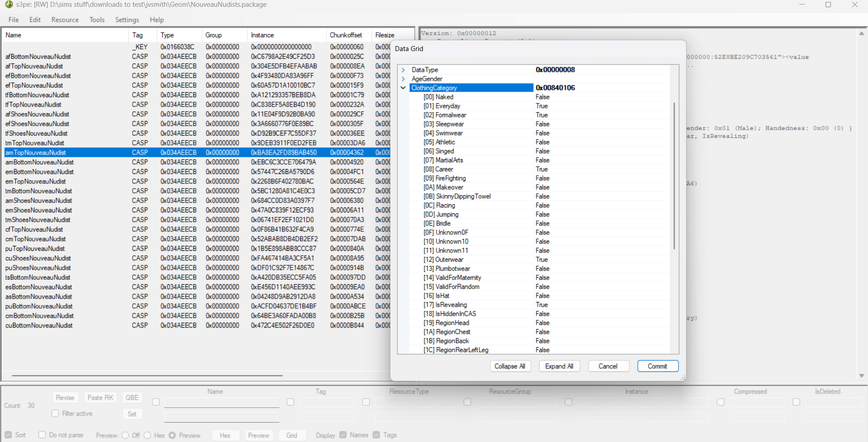Select the [00] Naked property row

point(539,97)
